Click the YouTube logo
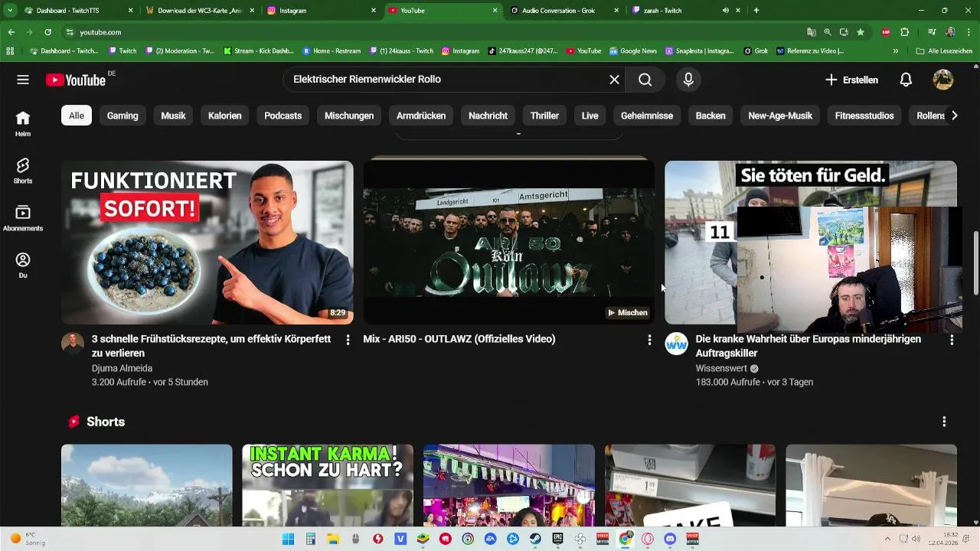Screen dimensions: 980x551 (76, 80)
